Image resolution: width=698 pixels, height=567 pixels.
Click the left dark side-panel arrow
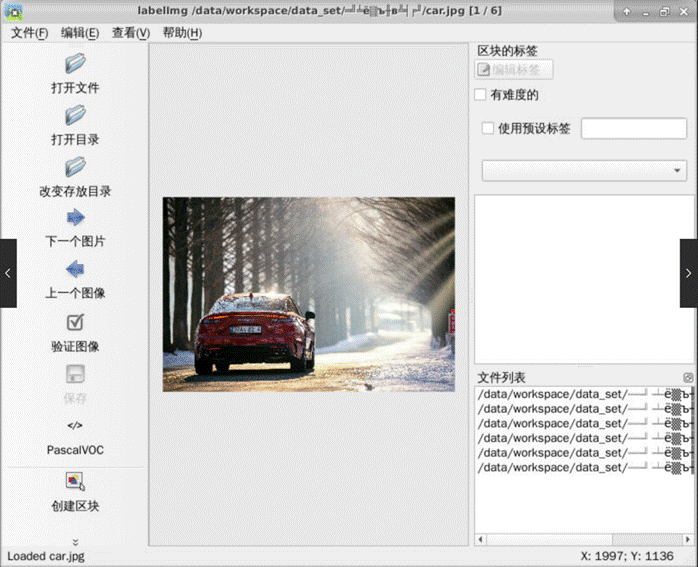8,273
